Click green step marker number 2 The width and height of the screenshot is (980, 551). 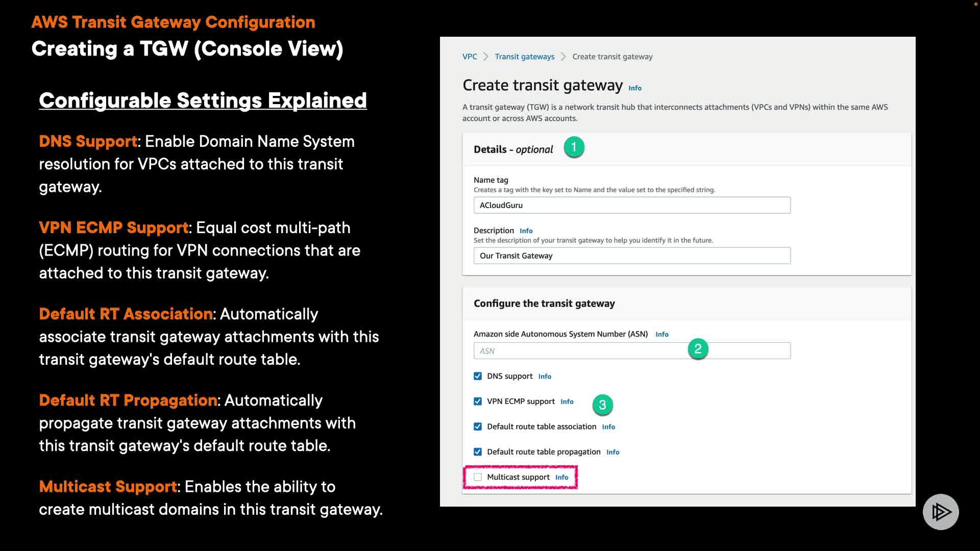[x=698, y=349]
